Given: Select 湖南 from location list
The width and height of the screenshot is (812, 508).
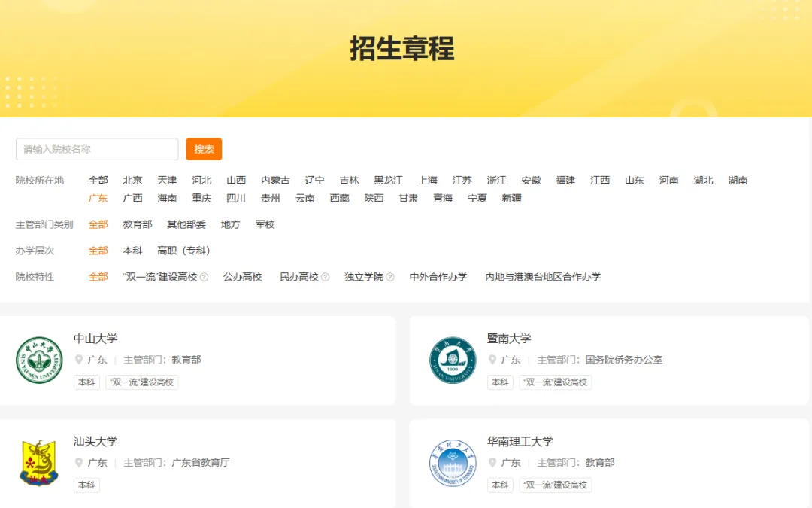Looking at the screenshot, I should (738, 181).
